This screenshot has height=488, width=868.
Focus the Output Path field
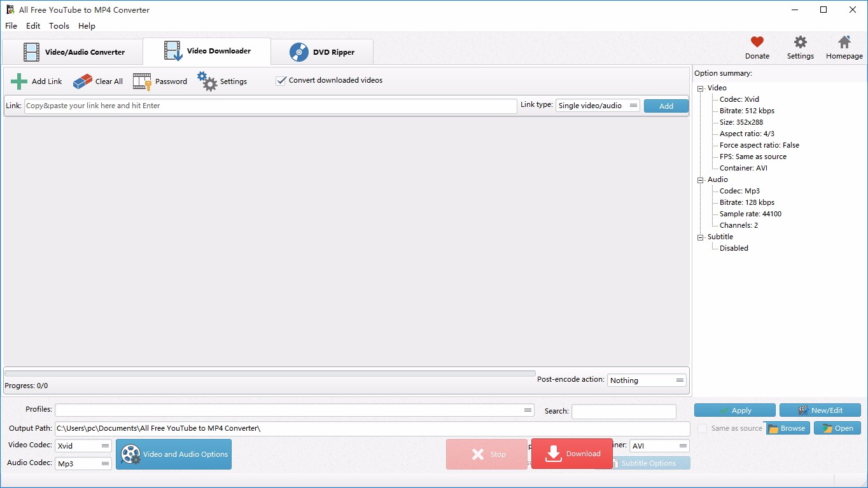pyautogui.click(x=372, y=429)
